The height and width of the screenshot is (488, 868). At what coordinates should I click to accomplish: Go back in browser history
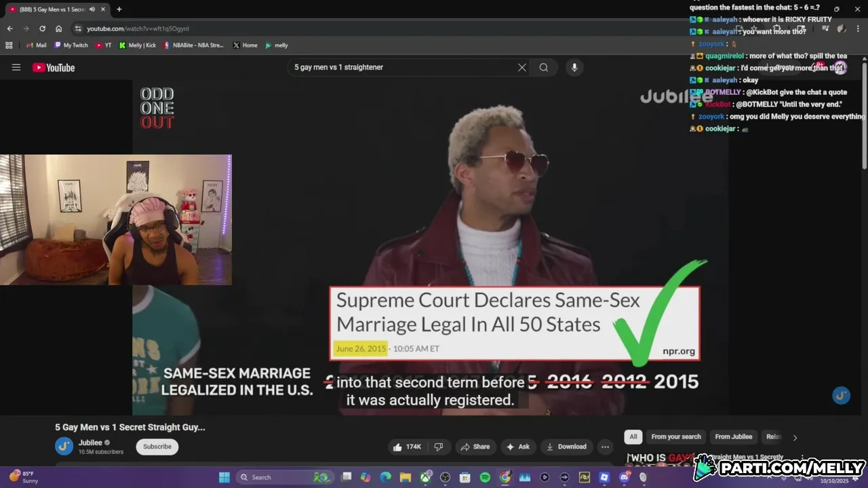pyautogui.click(x=9, y=28)
